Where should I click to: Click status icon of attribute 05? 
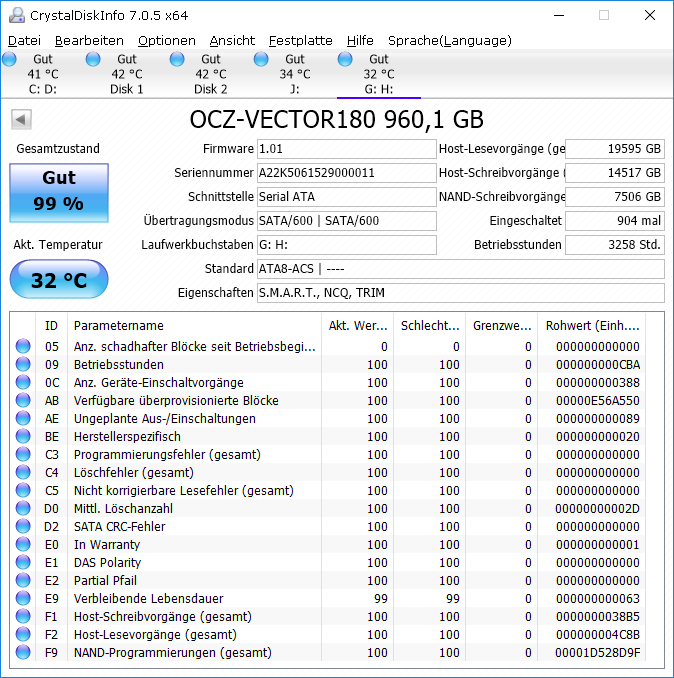pyautogui.click(x=23, y=346)
